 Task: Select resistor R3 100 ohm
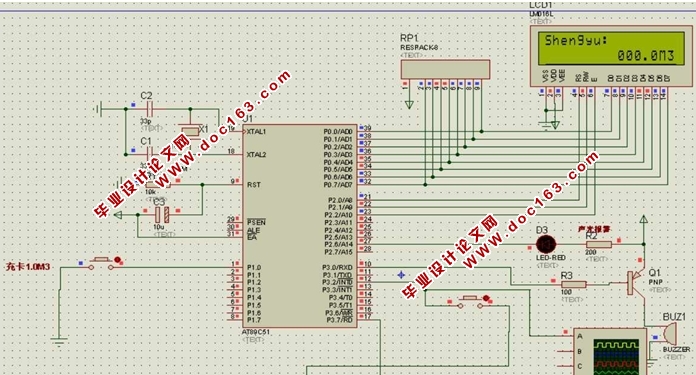click(x=573, y=284)
